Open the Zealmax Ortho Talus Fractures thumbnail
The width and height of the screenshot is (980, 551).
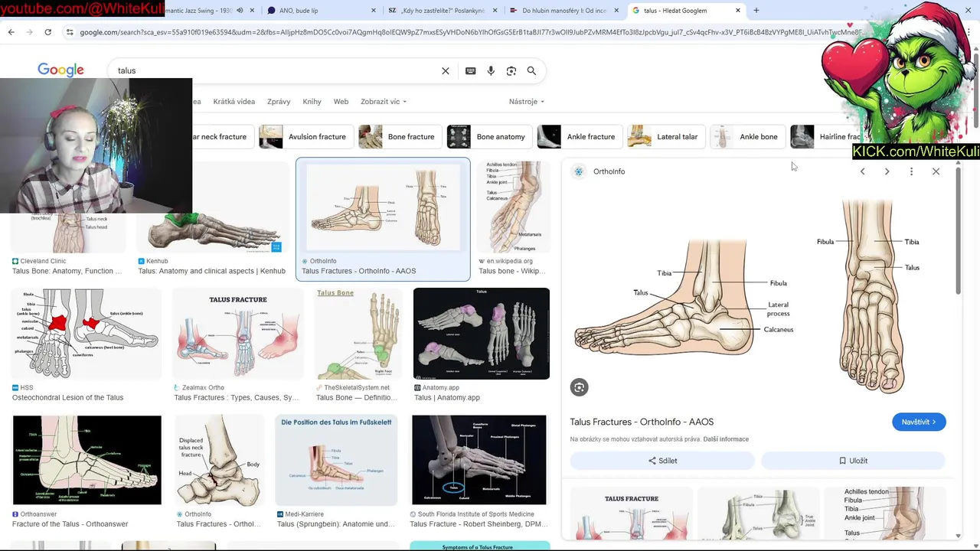238,333
